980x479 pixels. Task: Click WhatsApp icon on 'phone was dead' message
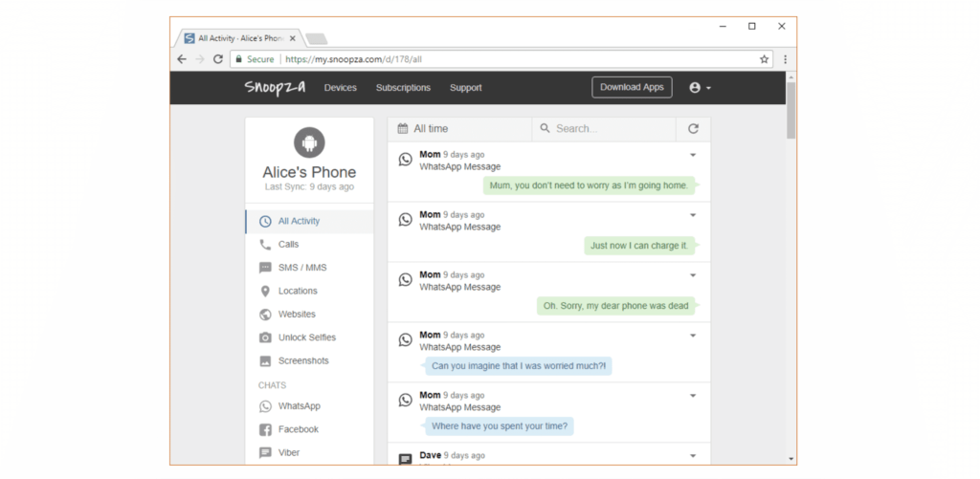[x=406, y=280]
